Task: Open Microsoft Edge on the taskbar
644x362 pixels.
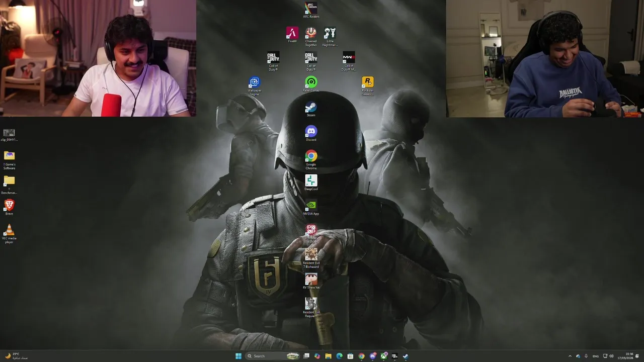Action: 339,356
